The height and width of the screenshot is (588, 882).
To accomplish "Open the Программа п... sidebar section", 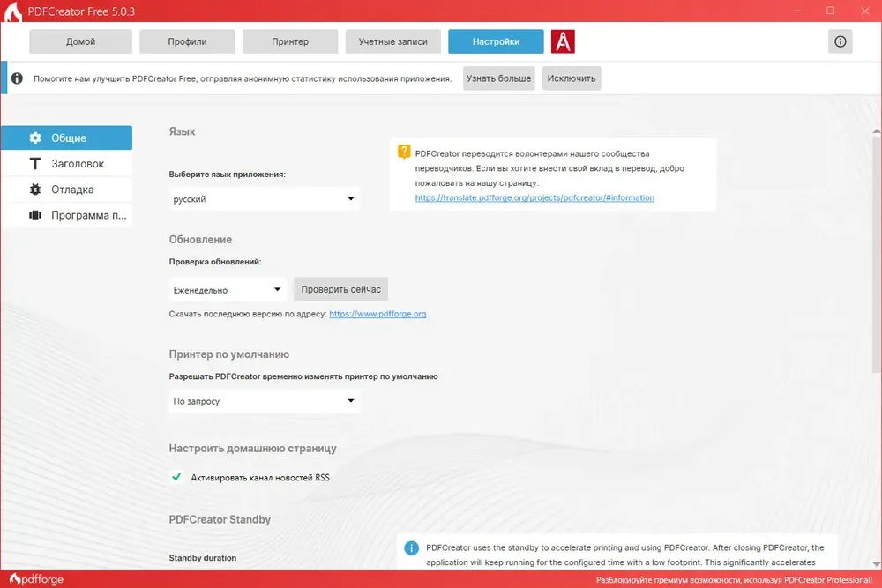I will [x=66, y=215].
